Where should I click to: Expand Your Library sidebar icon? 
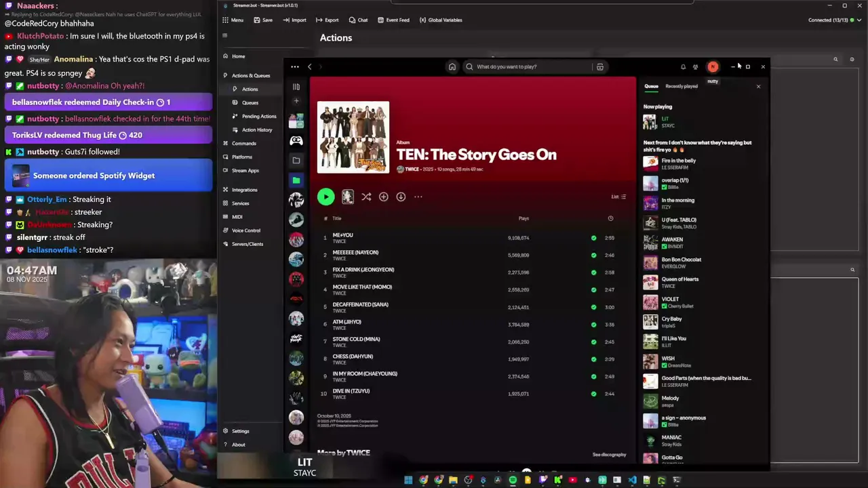tap(296, 87)
